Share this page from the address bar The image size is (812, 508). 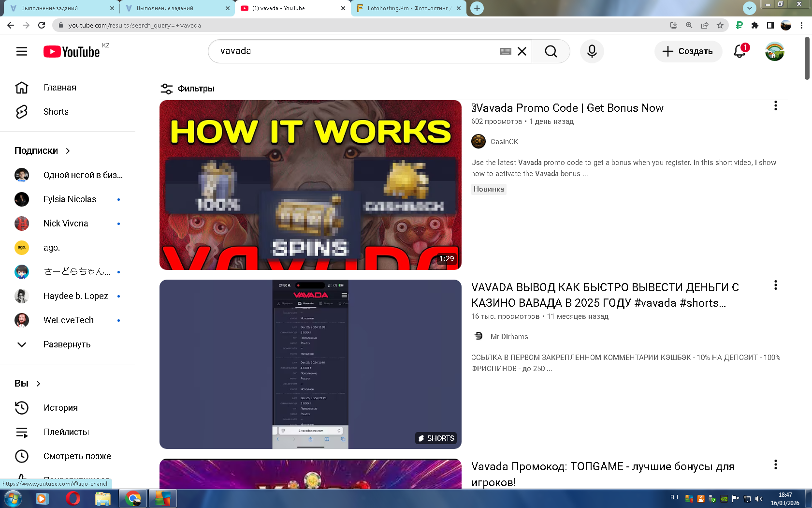click(x=705, y=25)
